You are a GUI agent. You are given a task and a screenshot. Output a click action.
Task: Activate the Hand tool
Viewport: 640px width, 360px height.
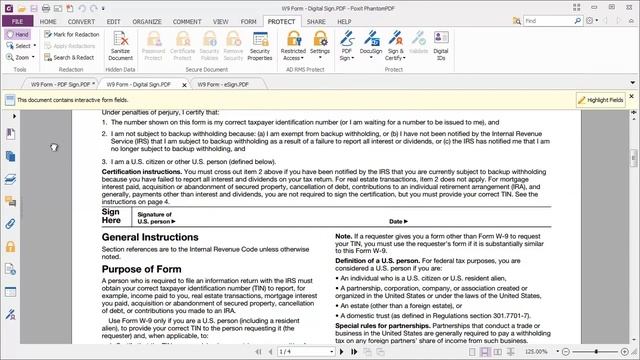tap(18, 34)
